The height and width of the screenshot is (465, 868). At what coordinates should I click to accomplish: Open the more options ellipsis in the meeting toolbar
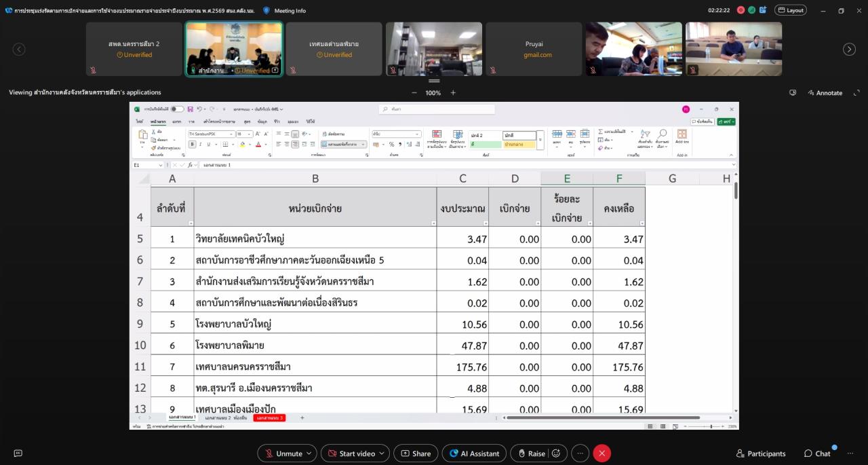tap(579, 453)
